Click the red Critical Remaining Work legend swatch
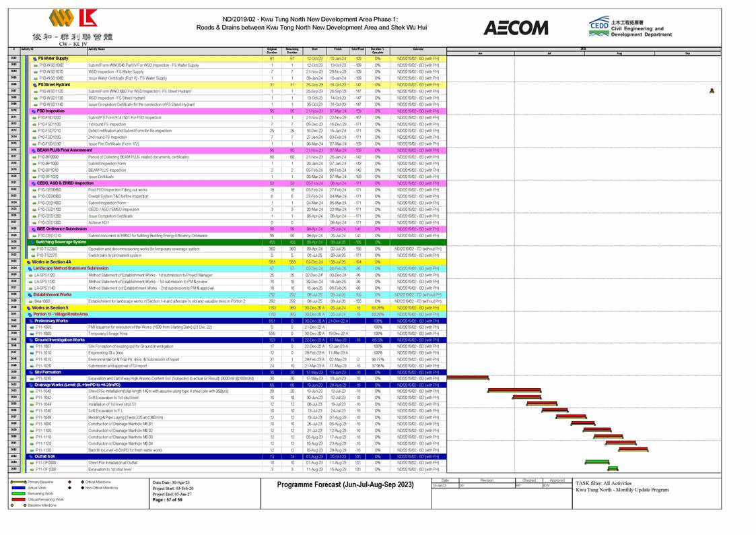 point(18,499)
